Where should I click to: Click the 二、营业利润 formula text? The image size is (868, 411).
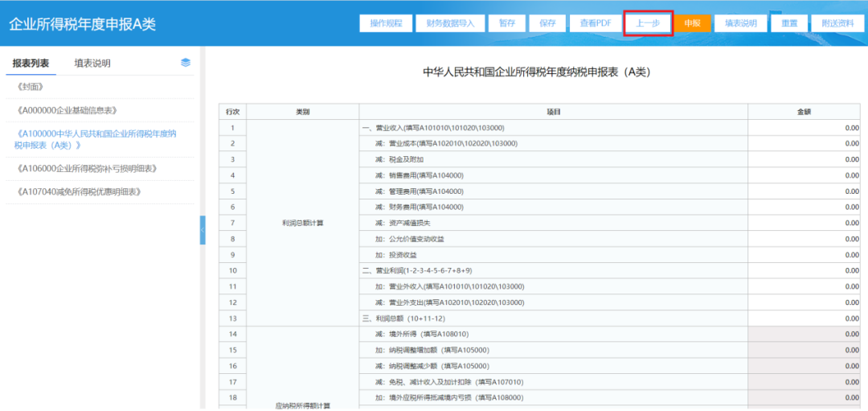point(417,271)
